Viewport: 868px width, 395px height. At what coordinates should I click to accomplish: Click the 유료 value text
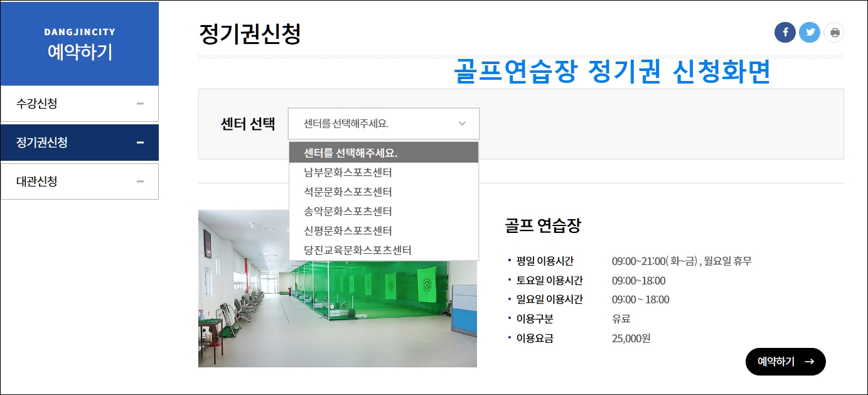pos(621,319)
